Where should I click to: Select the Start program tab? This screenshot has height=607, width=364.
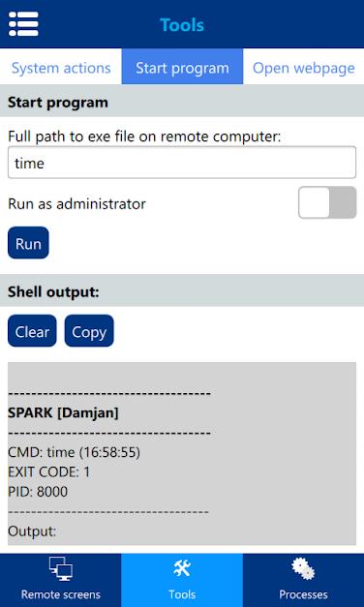coord(182,68)
